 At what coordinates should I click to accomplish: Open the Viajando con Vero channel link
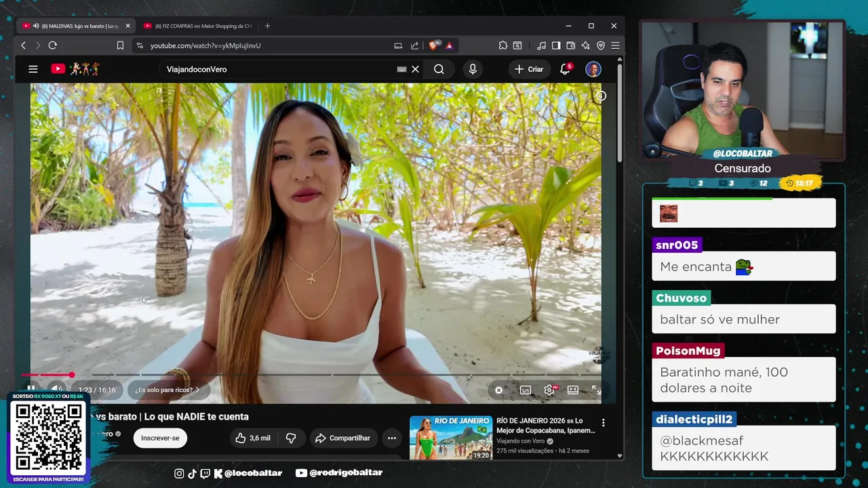520,441
